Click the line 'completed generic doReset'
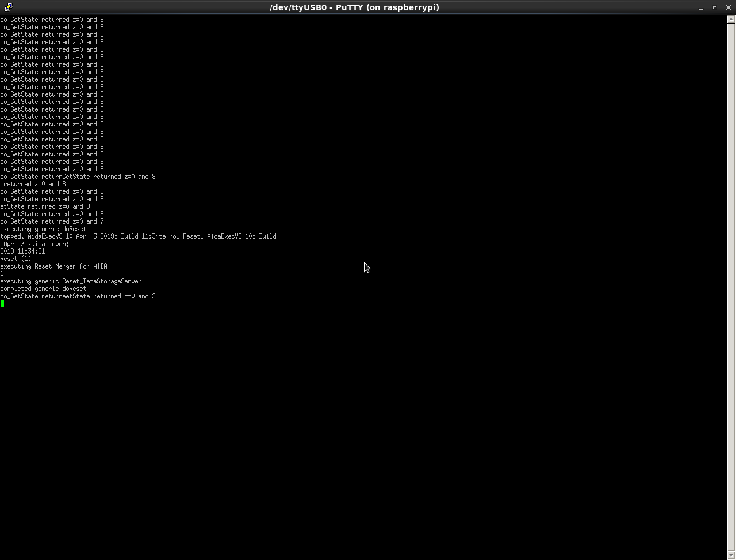The width and height of the screenshot is (736, 560). [x=43, y=289]
